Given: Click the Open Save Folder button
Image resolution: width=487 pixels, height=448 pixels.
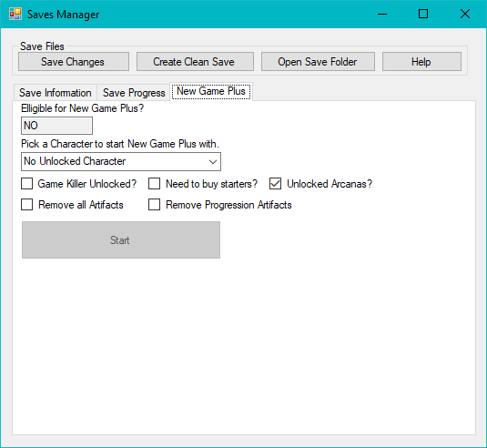Looking at the screenshot, I should coord(318,62).
